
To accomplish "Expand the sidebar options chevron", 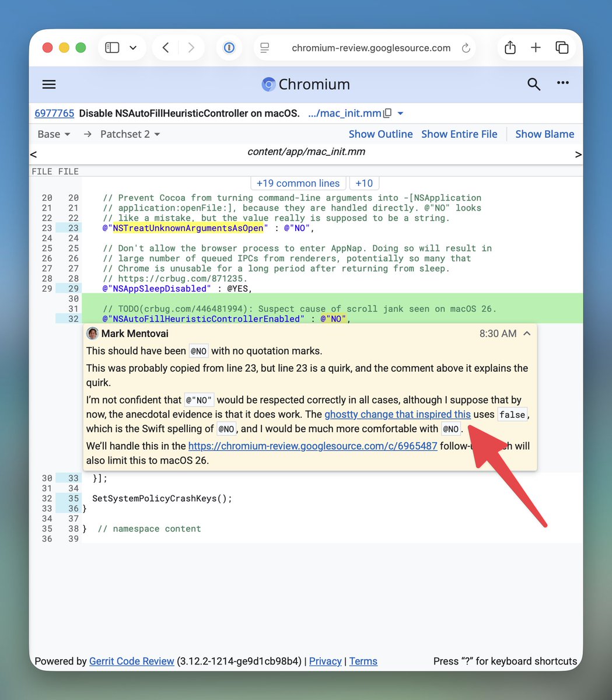I will 133,48.
